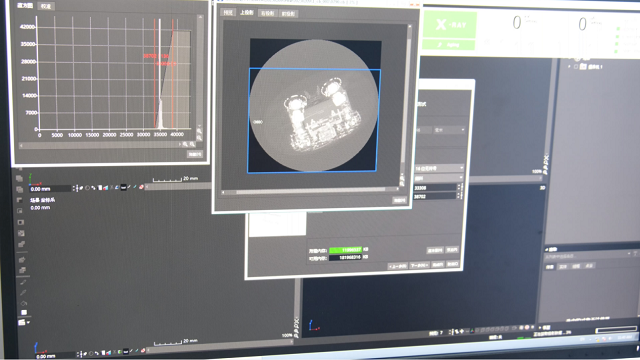
Task: Click the pencil icon in left sidebar
Action: coord(23,292)
